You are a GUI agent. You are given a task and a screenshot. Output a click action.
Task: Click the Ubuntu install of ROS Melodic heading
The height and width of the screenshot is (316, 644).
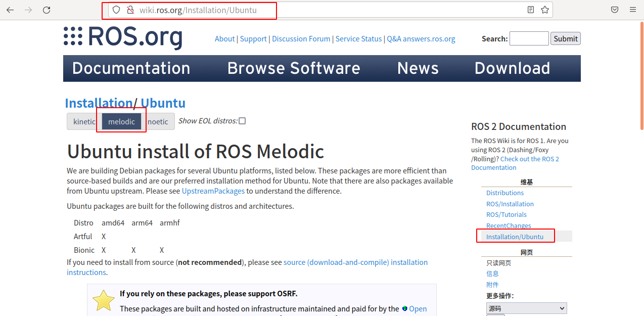click(x=196, y=151)
